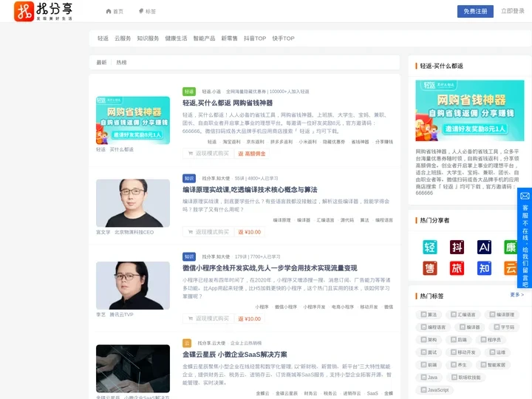Switch to the 热榜 tab
The width and height of the screenshot is (532, 399).
click(121, 62)
